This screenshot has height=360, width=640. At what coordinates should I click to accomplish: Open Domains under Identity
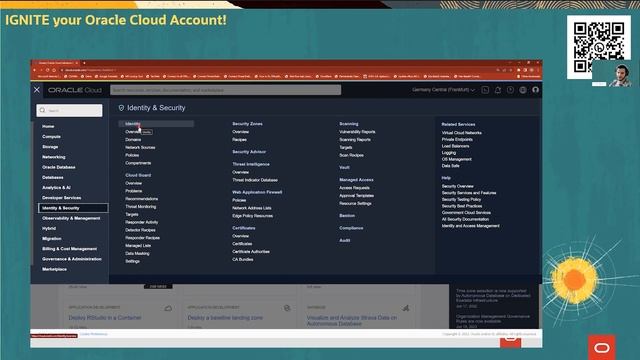(133, 140)
